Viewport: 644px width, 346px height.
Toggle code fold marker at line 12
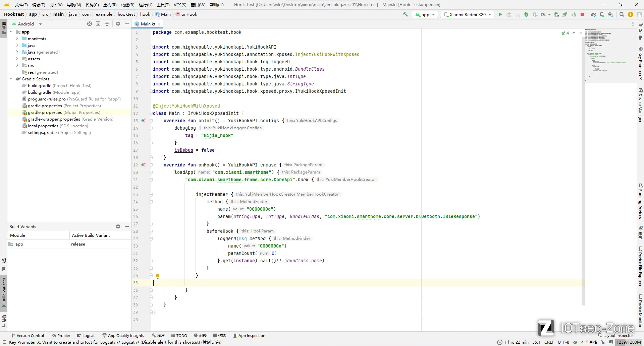point(151,113)
